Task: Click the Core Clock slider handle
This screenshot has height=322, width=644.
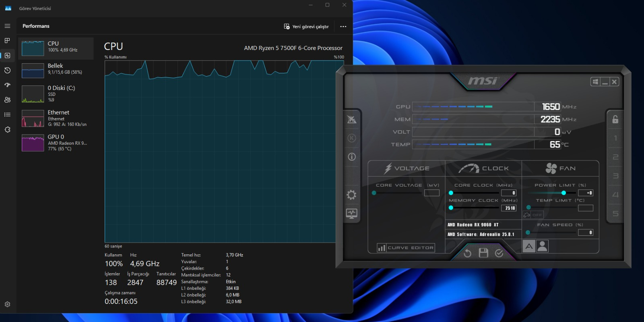Action: (451, 193)
